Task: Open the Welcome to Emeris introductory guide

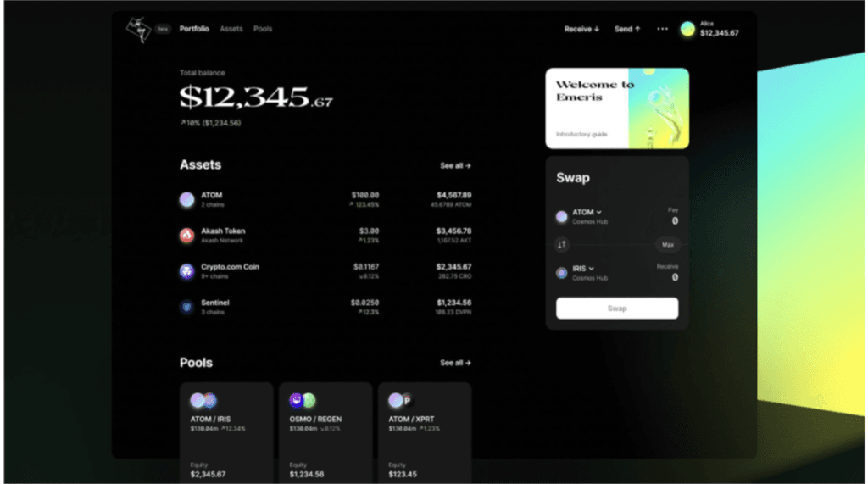Action: tap(617, 108)
